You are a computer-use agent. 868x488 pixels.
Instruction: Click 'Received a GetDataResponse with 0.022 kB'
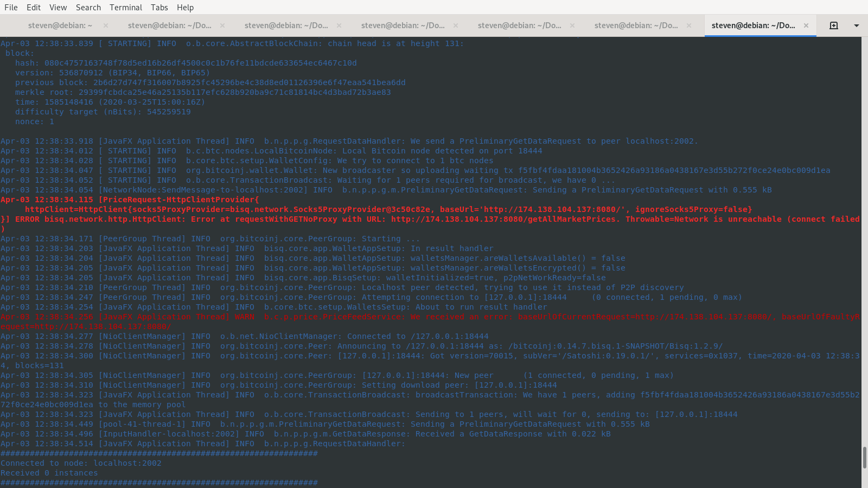(x=513, y=434)
